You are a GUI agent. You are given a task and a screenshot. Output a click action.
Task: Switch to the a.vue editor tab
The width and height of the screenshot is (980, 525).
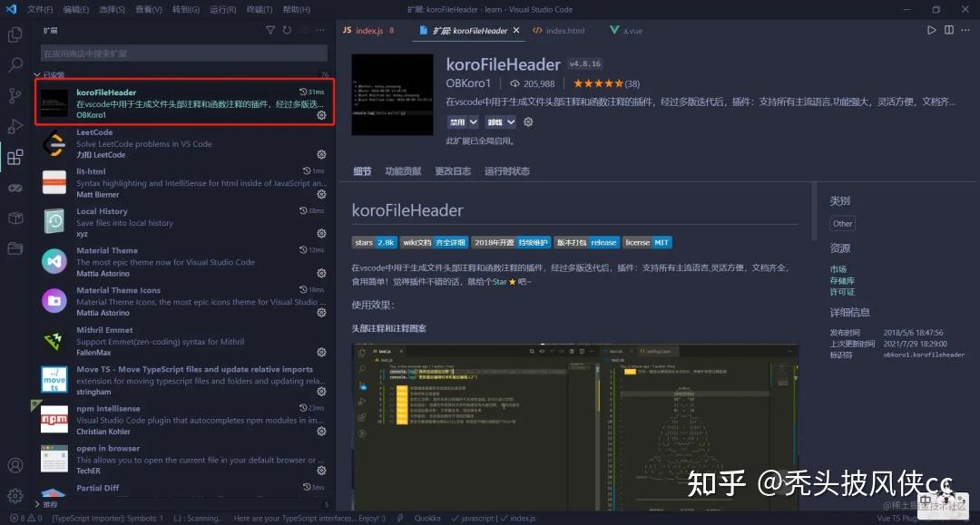626,30
